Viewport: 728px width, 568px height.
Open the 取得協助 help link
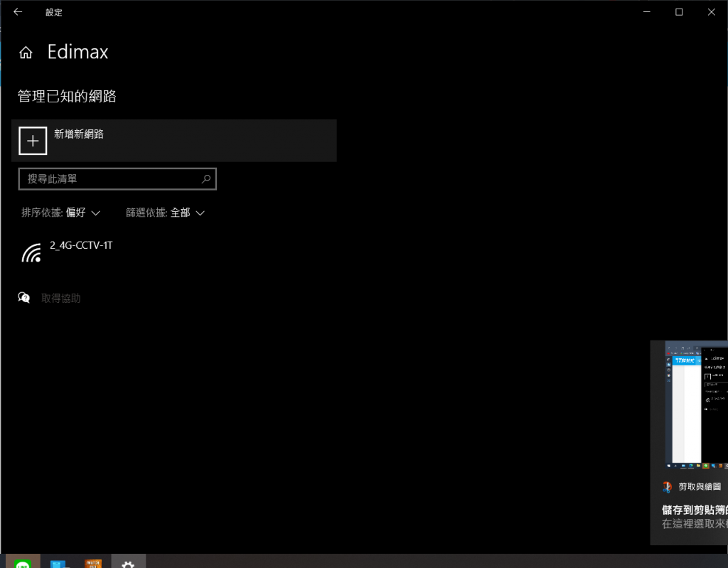[x=61, y=298]
